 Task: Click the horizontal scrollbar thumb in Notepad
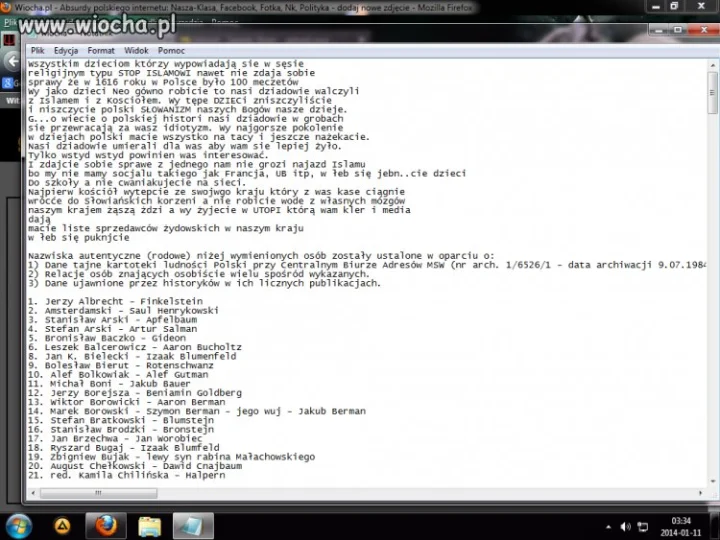pos(99,493)
